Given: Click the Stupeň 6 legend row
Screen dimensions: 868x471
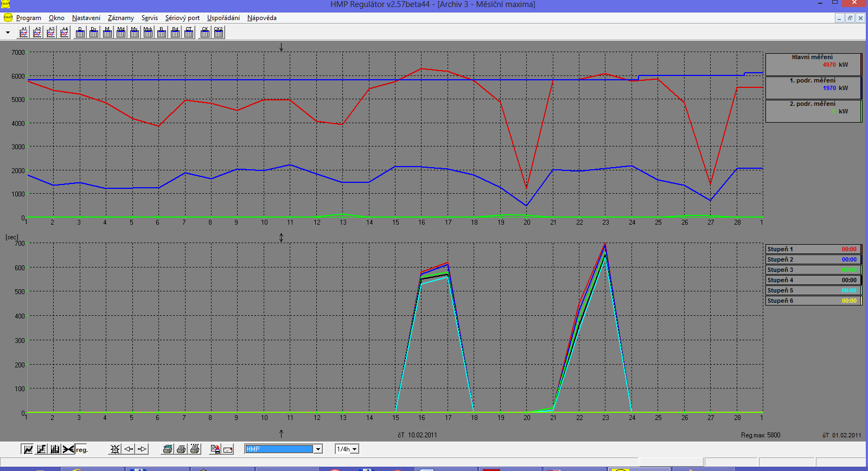Looking at the screenshot, I should pyautogui.click(x=814, y=301).
